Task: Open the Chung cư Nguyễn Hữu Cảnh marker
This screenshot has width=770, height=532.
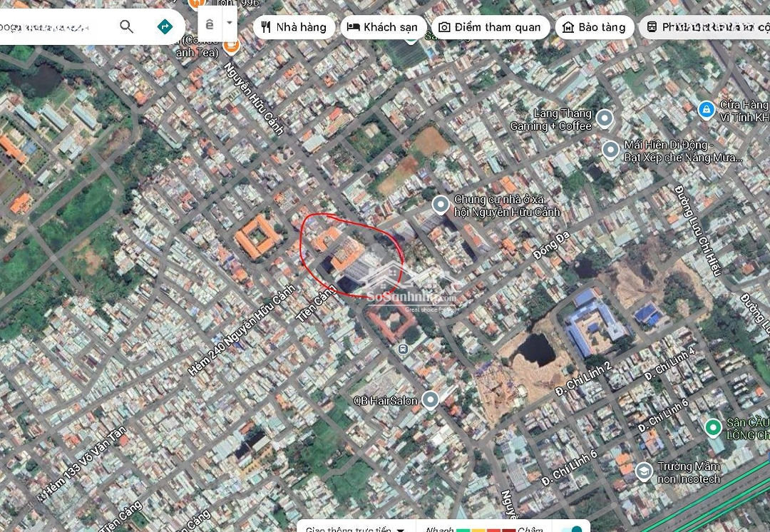Action: (441, 205)
